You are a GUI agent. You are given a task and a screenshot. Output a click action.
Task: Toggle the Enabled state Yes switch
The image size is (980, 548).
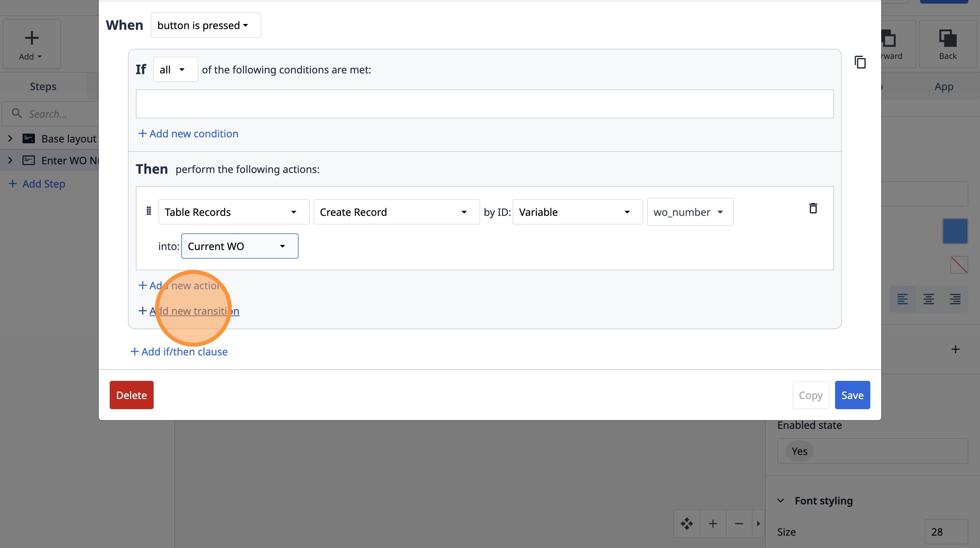(799, 451)
